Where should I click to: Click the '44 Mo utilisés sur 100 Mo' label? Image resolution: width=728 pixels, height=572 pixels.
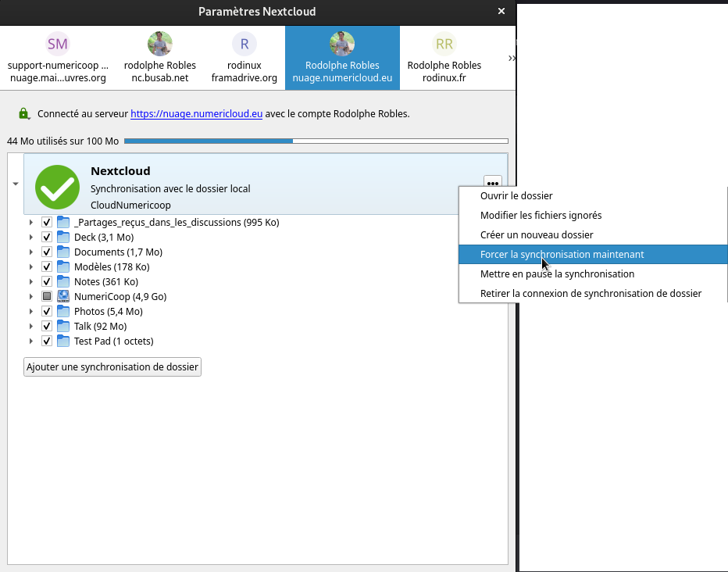click(62, 141)
